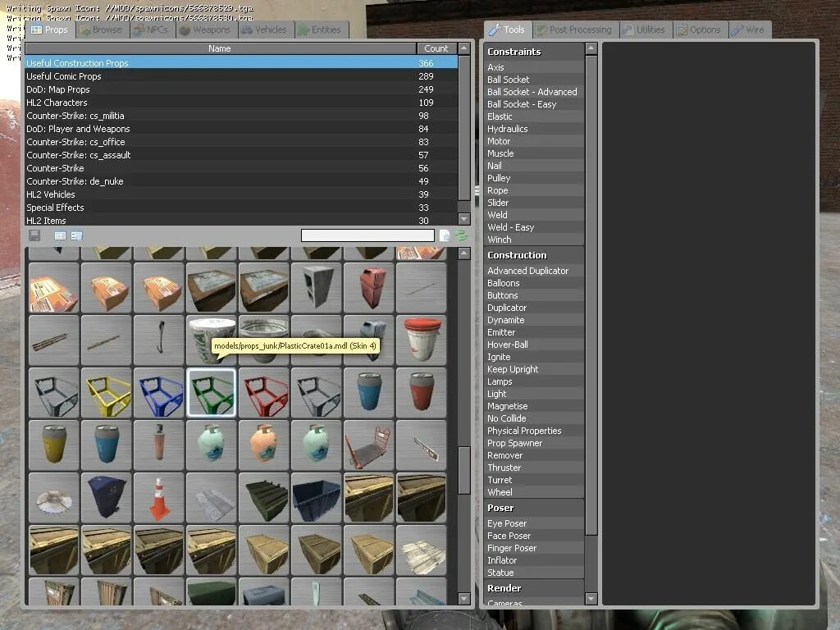Screen dimensions: 840x630
Task: Spawn the push cart prop
Action: (x=369, y=445)
